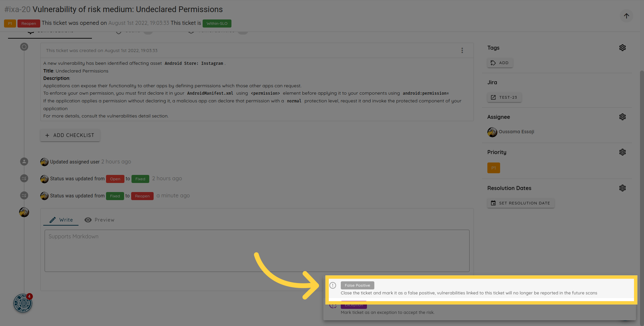Open the ticket's three-dot options menu
Viewport: 644px width, 326px height.
(x=462, y=50)
